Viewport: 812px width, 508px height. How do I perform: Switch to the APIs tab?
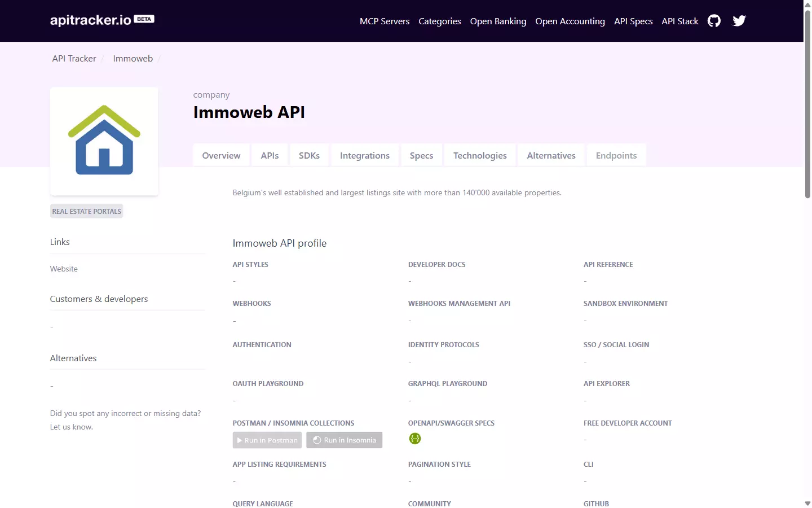(270, 155)
